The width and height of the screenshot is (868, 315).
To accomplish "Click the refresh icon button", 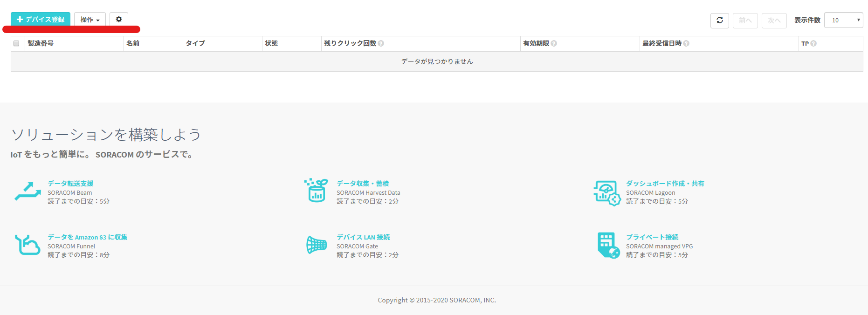I will [x=720, y=21].
